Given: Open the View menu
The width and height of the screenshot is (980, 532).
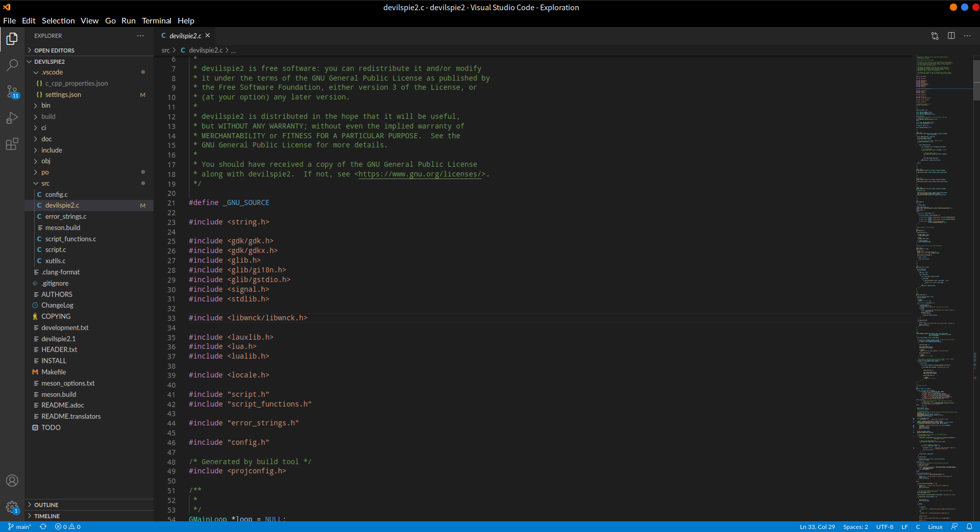Looking at the screenshot, I should point(89,21).
